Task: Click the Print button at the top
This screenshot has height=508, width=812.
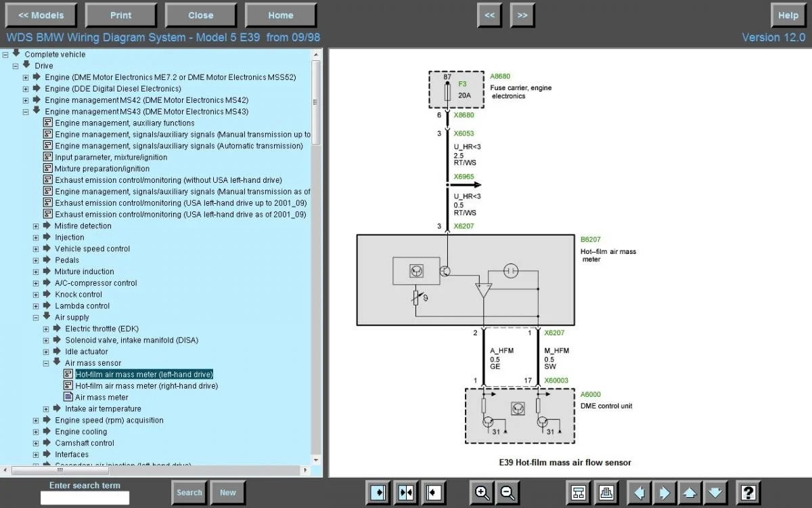Action: (121, 15)
